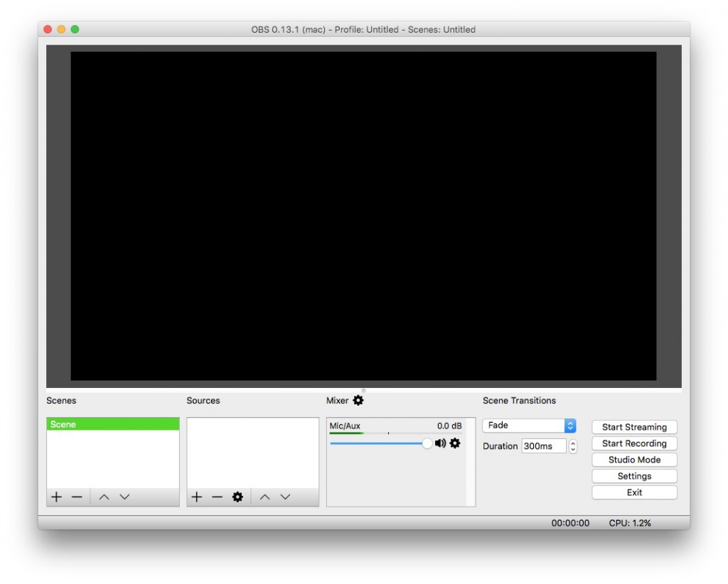
Task: Move scene up with arrow icon
Action: coord(104,497)
